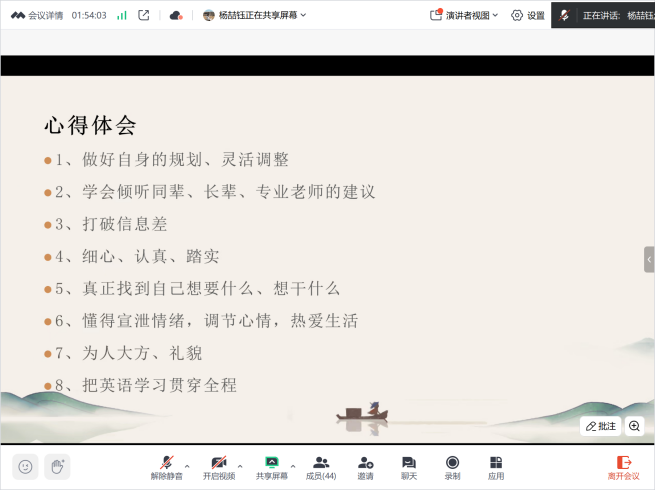Click the 共享屏幕 share screen icon

point(271,467)
